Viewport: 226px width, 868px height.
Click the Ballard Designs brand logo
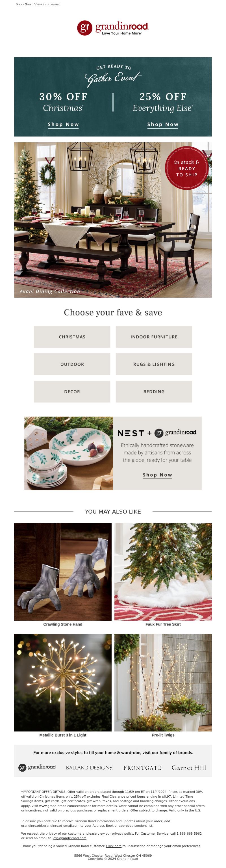coord(89,768)
